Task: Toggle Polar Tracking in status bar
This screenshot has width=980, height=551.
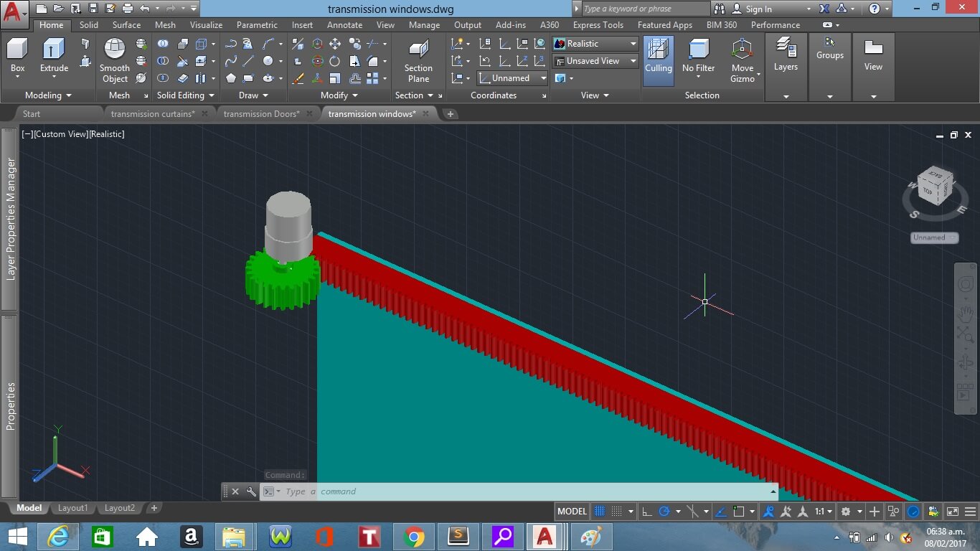Action: 664,512
